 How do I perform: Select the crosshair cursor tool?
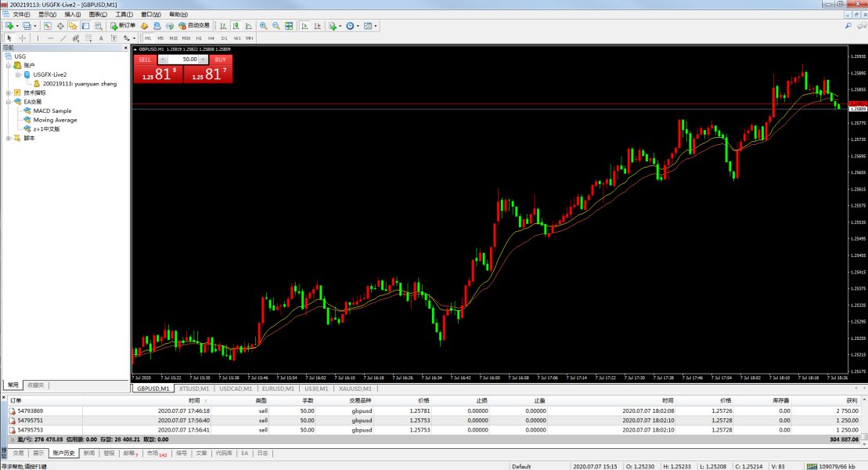click(23, 38)
